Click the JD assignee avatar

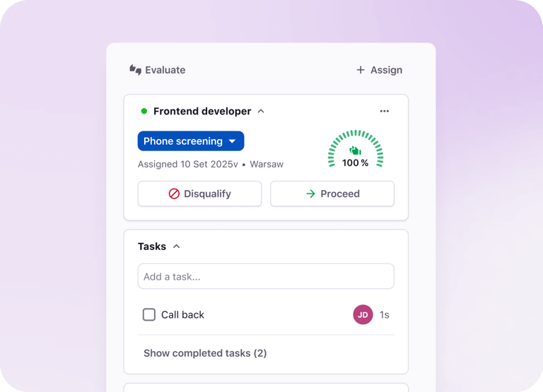tap(363, 315)
